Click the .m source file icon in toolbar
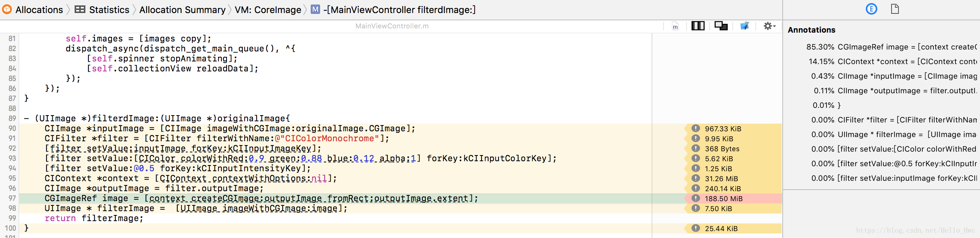 [675, 26]
